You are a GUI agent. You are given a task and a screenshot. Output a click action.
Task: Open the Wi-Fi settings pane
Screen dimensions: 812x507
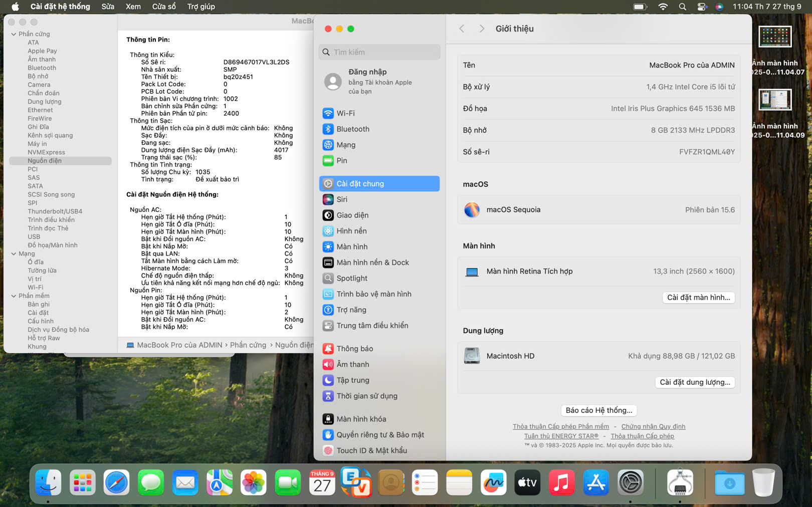click(x=345, y=113)
